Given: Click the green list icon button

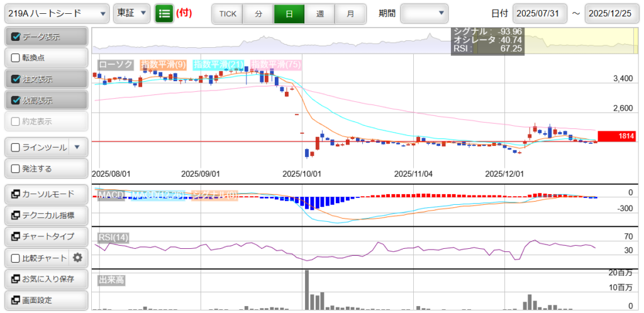Looking at the screenshot, I should (x=164, y=13).
